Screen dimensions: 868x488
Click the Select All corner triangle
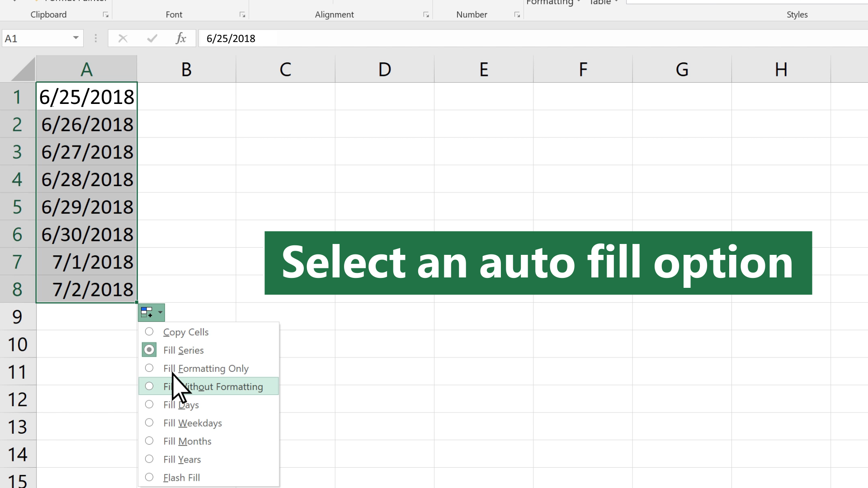(x=23, y=70)
